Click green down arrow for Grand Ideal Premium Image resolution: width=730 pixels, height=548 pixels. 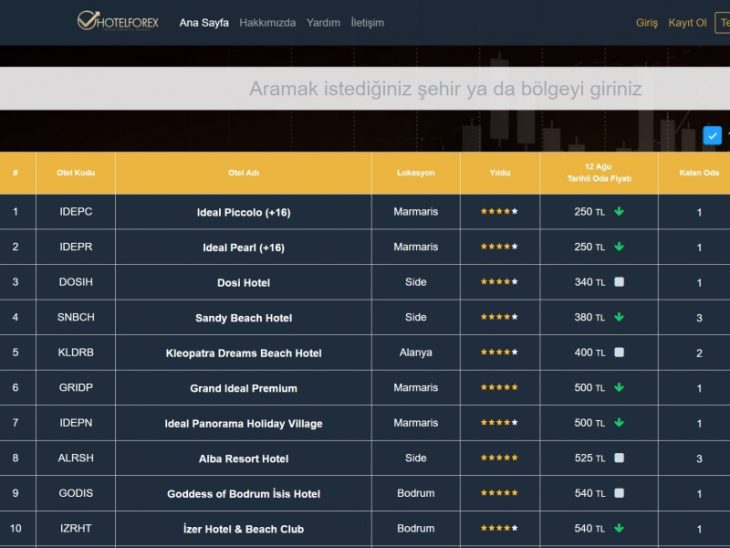click(x=619, y=388)
